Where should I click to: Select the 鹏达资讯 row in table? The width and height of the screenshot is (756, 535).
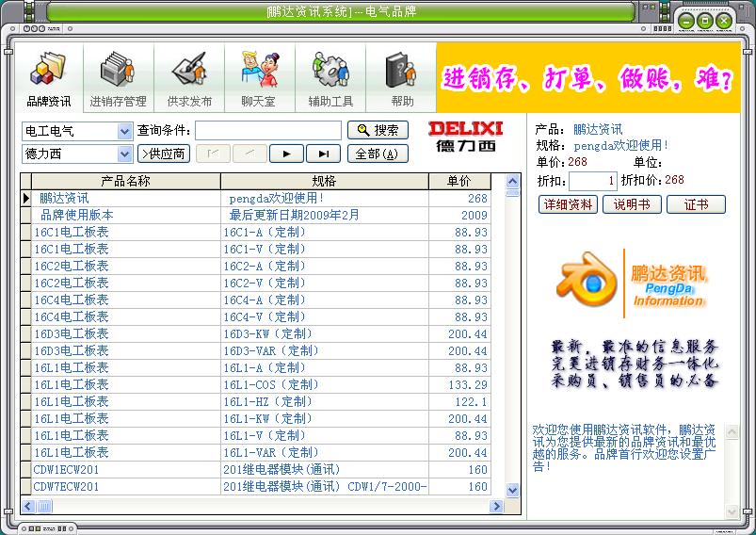click(255, 199)
